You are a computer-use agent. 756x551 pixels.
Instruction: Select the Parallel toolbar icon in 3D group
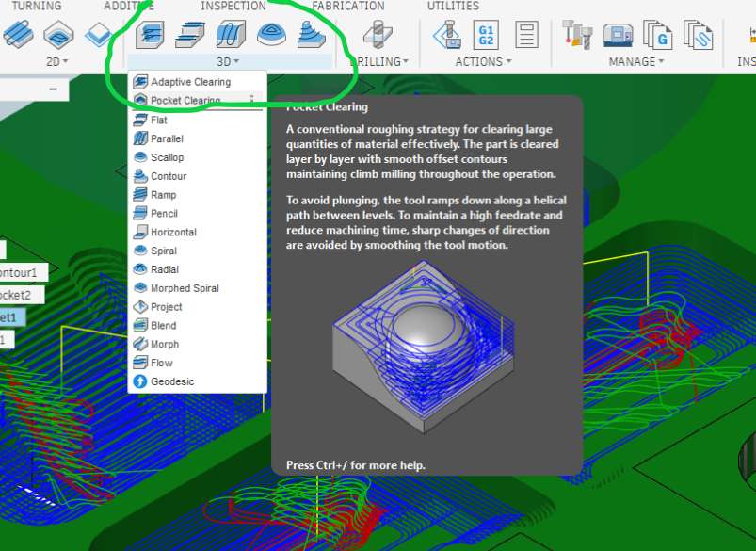point(231,34)
